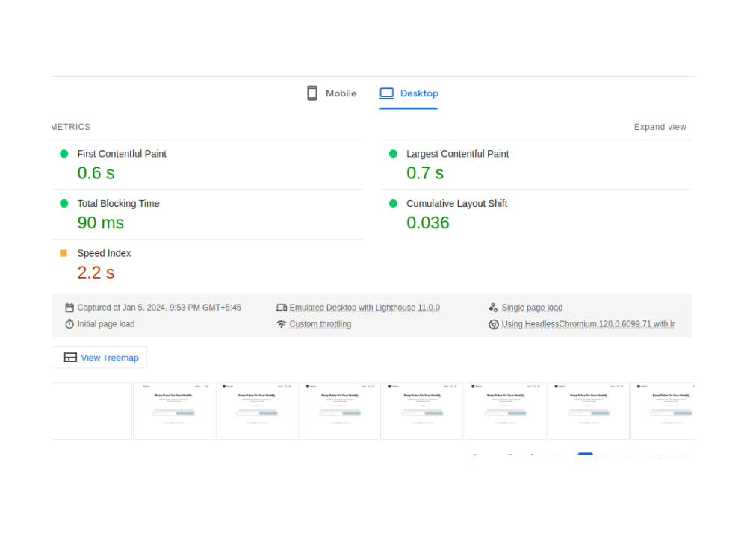747x560 pixels.
Task: Click the desktop laptop icon
Action: click(x=387, y=93)
